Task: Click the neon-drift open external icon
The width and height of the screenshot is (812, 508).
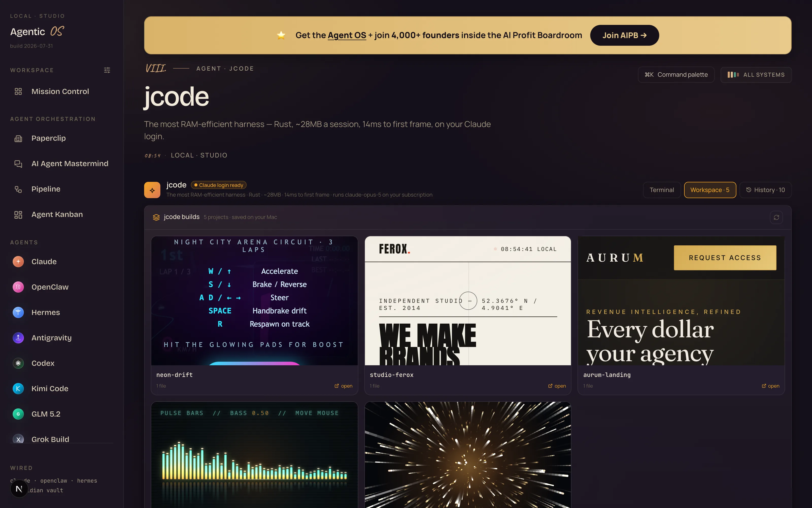Action: (336, 386)
